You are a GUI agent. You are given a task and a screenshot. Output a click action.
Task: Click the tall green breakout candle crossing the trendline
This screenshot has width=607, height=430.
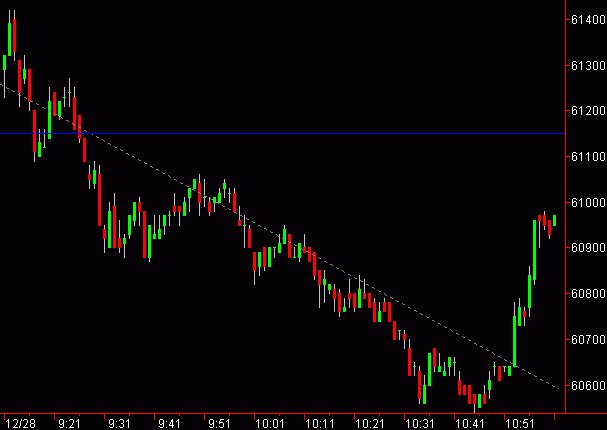point(514,341)
